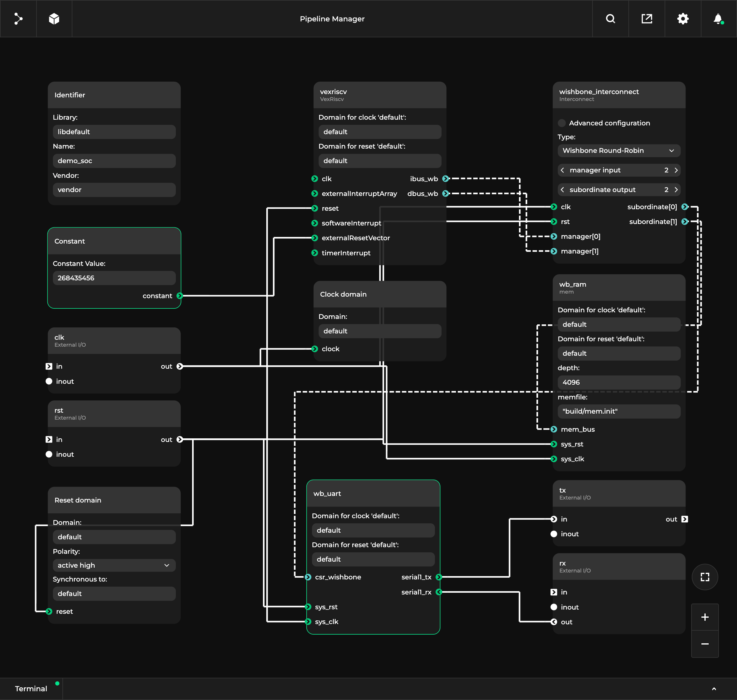Open the Terminal tab

[x=31, y=689]
